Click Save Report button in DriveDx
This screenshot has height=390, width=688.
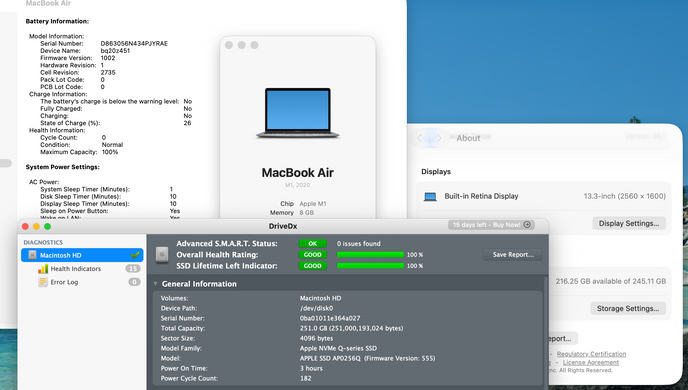513,254
